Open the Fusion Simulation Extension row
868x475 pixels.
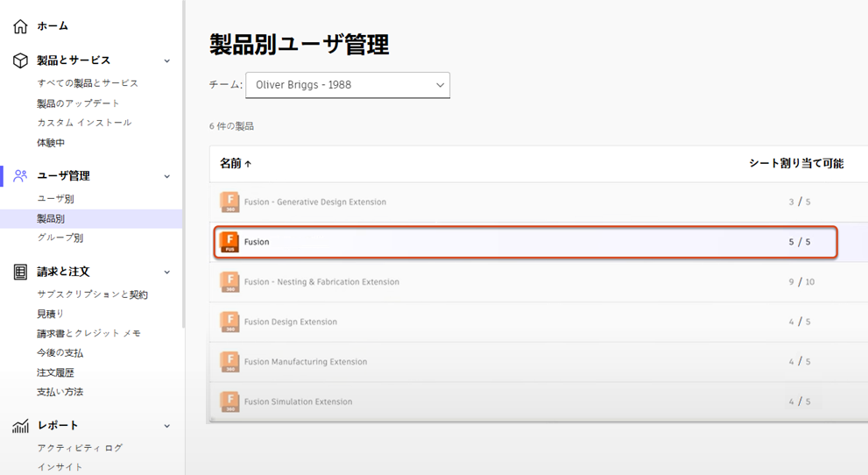click(538, 401)
